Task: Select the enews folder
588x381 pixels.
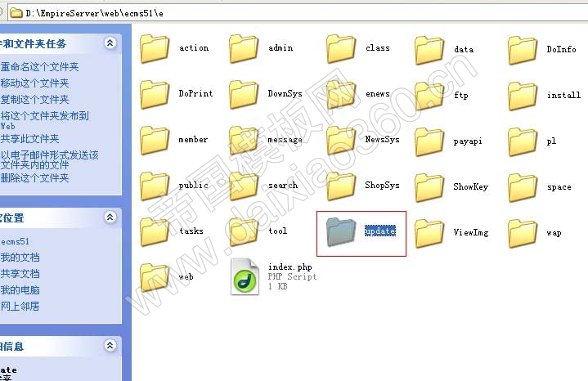Action: pos(342,95)
